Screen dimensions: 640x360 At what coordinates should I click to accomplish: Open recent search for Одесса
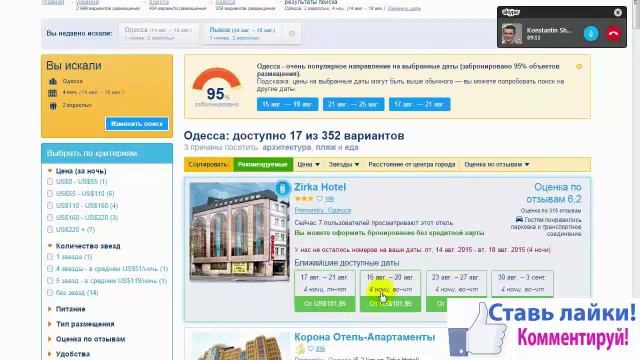158,33
